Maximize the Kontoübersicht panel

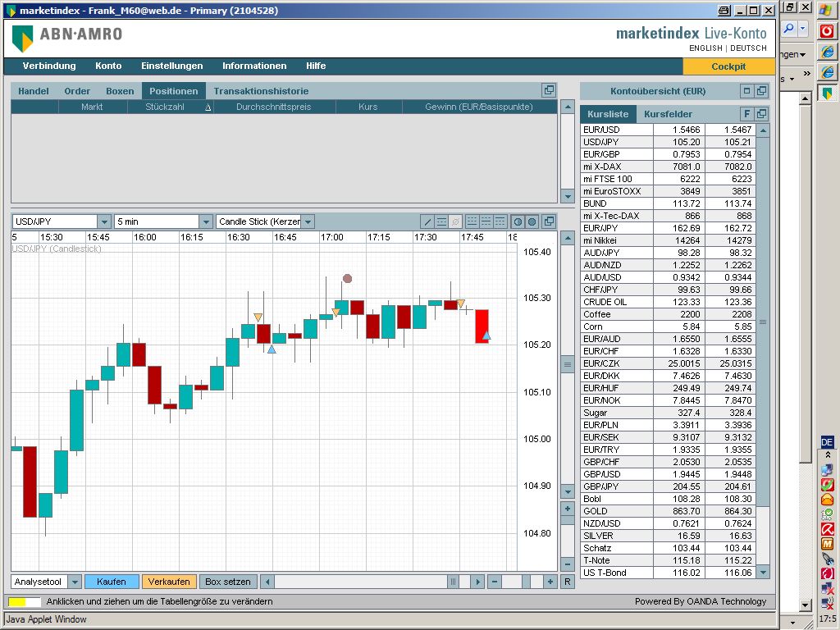(x=746, y=91)
